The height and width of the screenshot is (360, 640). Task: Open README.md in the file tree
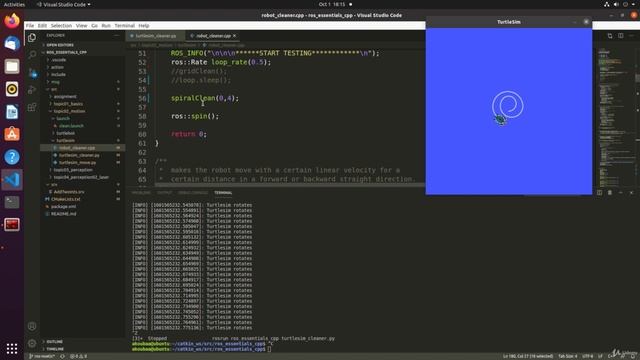[63, 214]
